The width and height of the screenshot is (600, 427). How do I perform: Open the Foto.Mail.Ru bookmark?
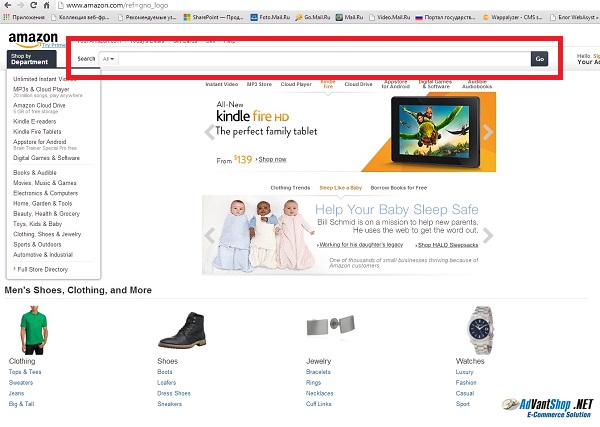click(x=270, y=17)
